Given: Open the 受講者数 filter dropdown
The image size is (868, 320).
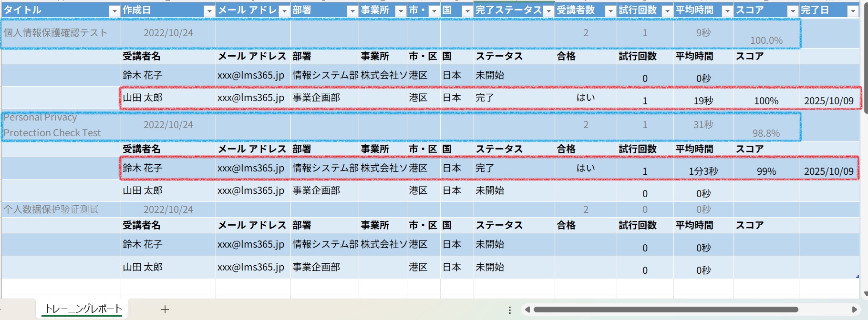Looking at the screenshot, I should coord(610,11).
